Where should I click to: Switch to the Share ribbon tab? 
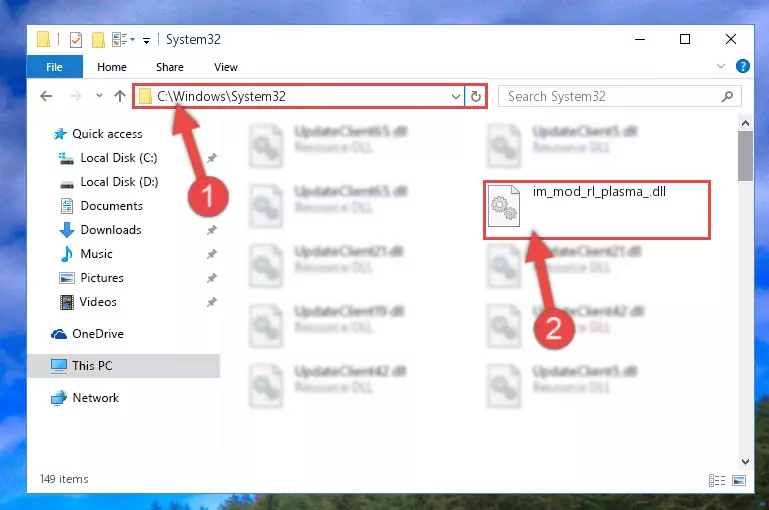point(170,67)
